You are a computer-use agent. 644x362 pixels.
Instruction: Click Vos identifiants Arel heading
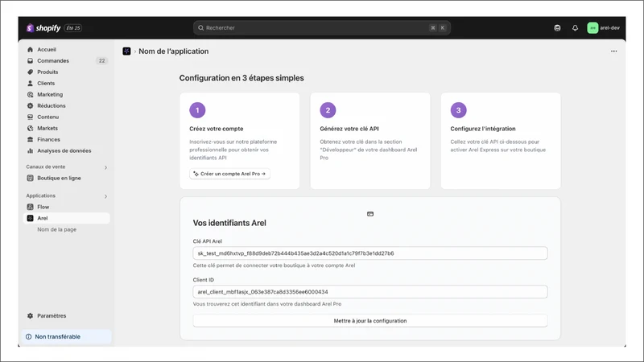coord(229,223)
